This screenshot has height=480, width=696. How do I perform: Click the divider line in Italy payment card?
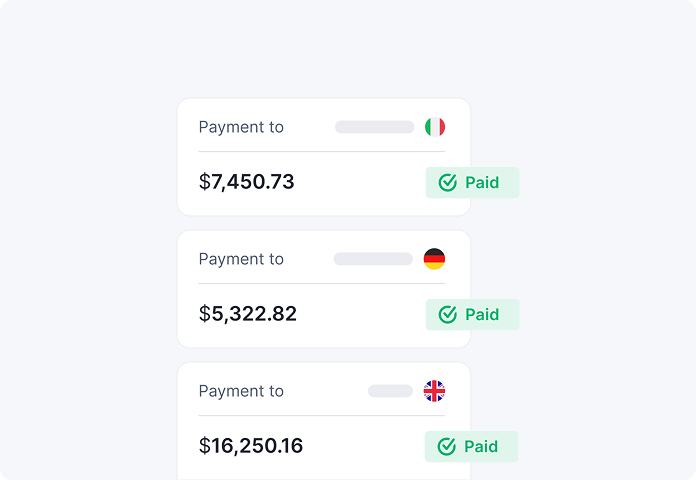[322, 152]
